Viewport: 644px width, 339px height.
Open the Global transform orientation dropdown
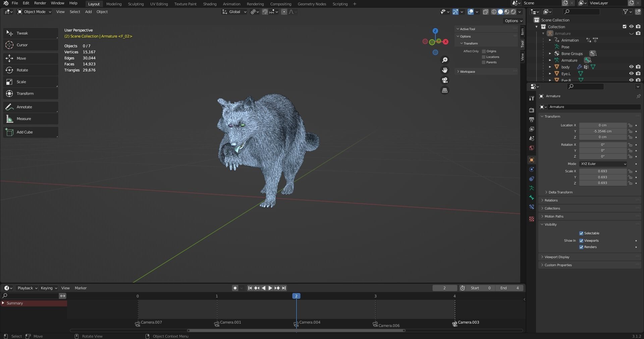(234, 12)
